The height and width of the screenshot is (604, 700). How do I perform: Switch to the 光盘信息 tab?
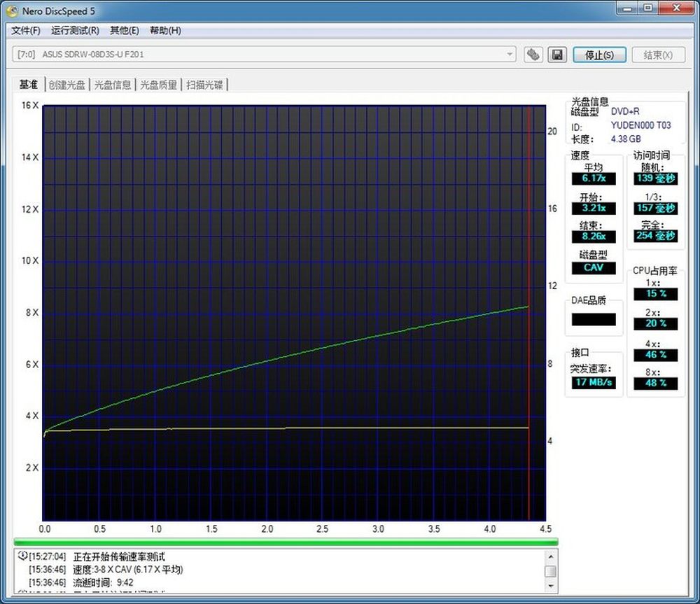113,85
